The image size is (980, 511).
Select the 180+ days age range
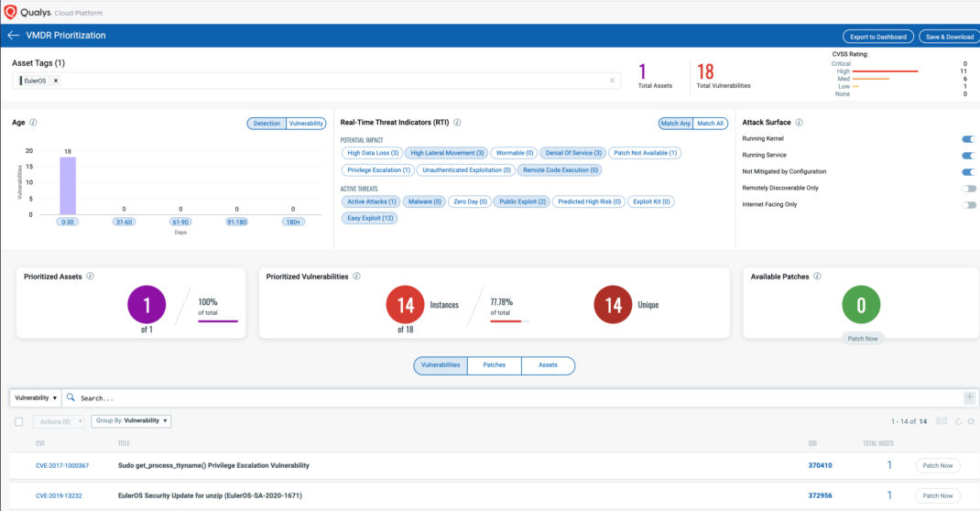293,222
